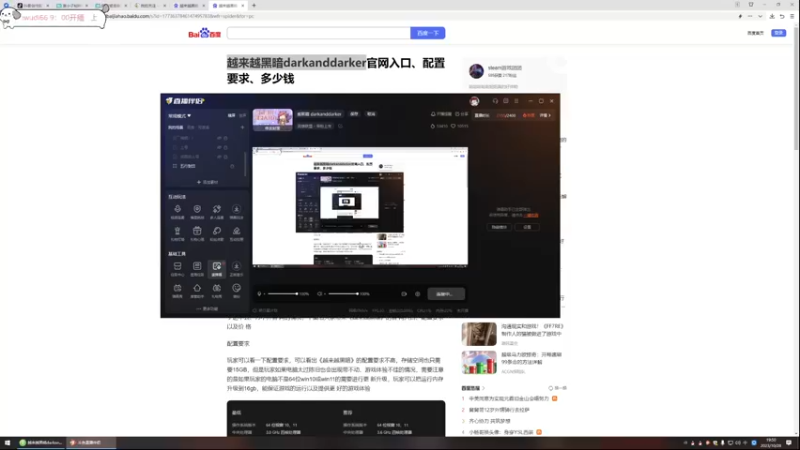800x450 pixels.
Task: Adjust microphone volume slider
Action: click(x=283, y=294)
